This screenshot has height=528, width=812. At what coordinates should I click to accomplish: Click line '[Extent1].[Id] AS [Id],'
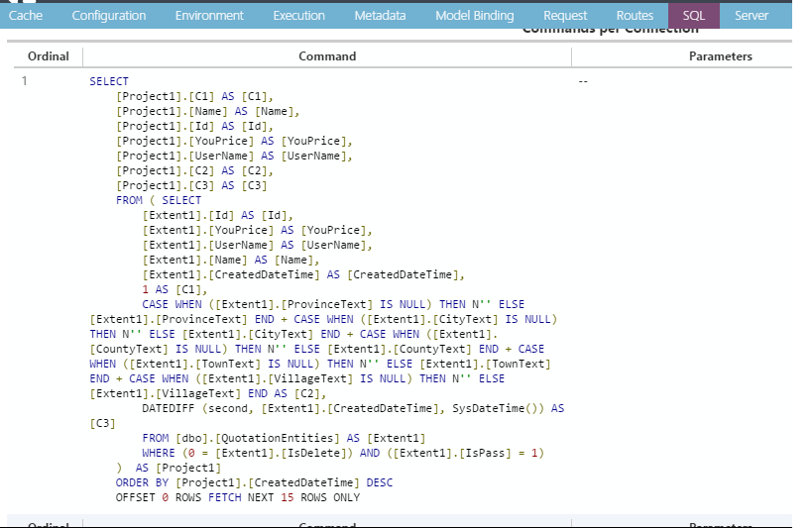pos(218,215)
